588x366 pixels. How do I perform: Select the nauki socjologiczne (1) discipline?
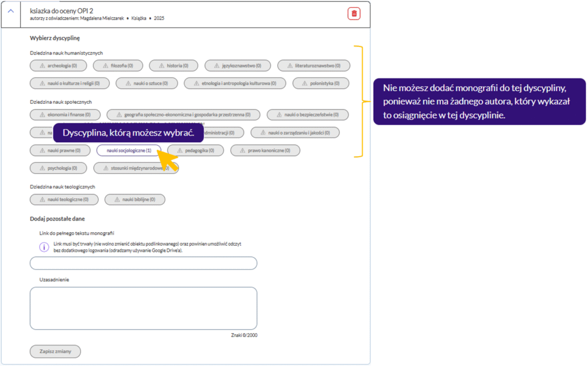point(129,150)
